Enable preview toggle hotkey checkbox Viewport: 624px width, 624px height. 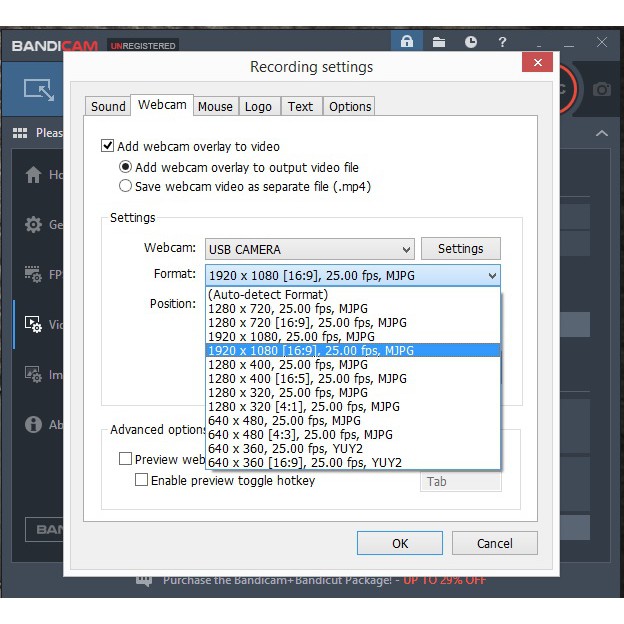(x=142, y=480)
